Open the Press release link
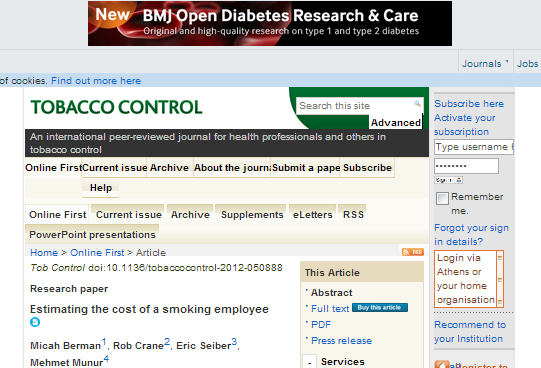541x368 pixels. point(342,341)
